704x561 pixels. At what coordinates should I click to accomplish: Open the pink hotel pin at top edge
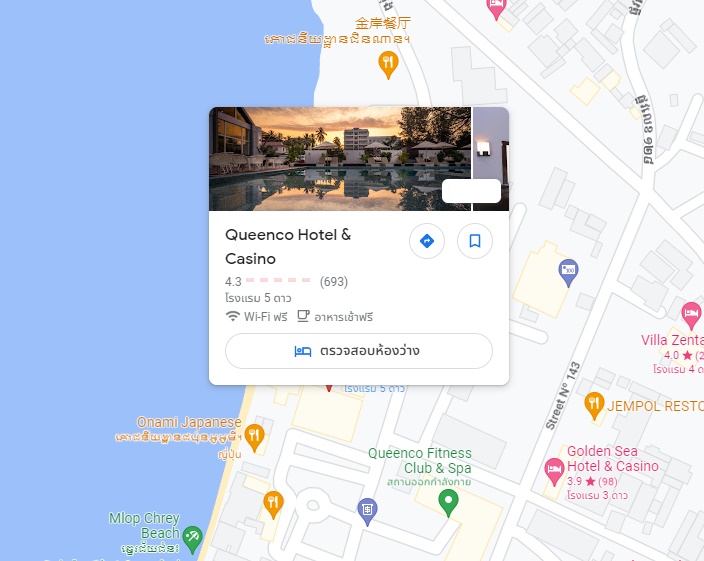(496, 8)
